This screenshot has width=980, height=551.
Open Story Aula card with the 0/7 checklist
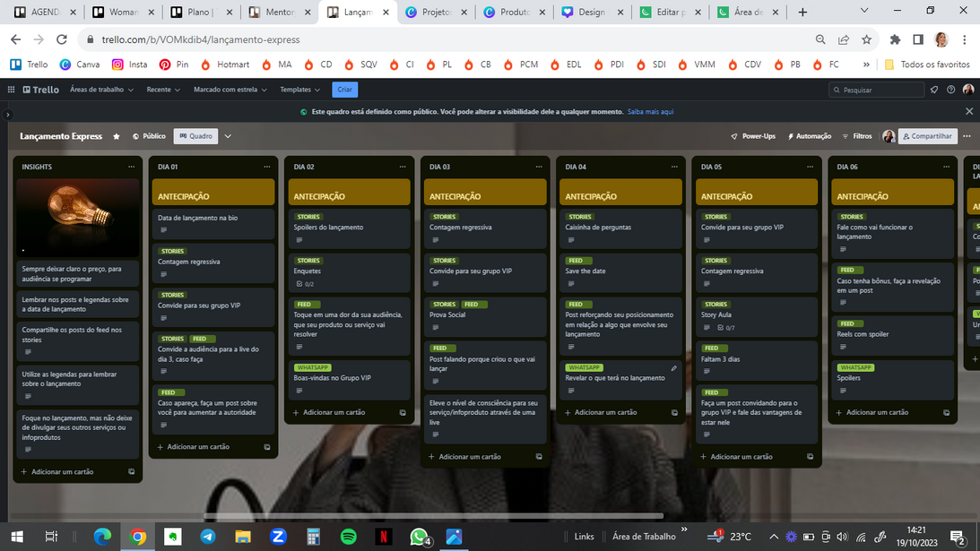point(756,320)
